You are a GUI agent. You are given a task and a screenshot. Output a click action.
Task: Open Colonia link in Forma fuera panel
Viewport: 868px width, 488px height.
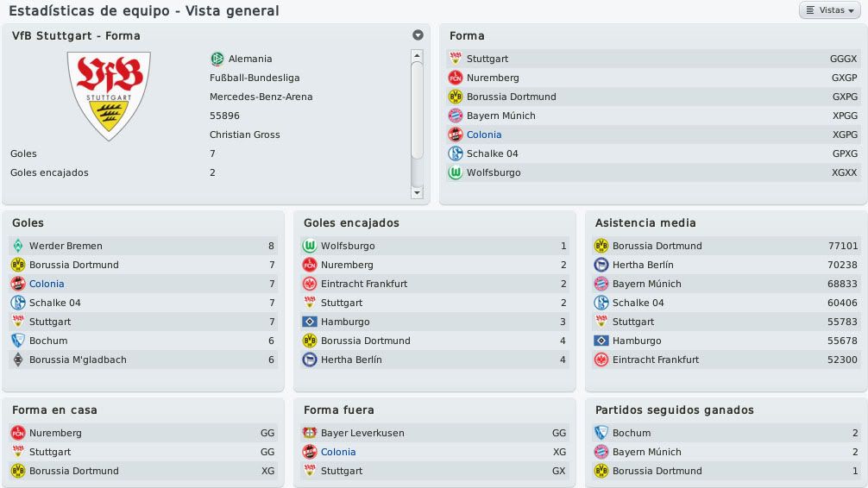coord(338,452)
